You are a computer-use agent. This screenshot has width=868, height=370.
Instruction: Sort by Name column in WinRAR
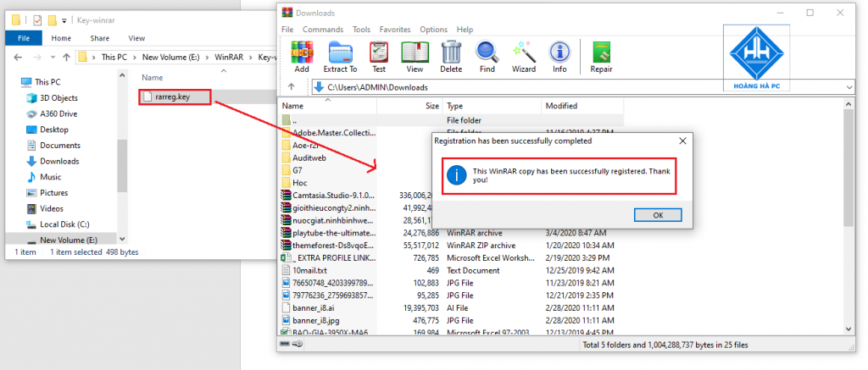pyautogui.click(x=327, y=106)
